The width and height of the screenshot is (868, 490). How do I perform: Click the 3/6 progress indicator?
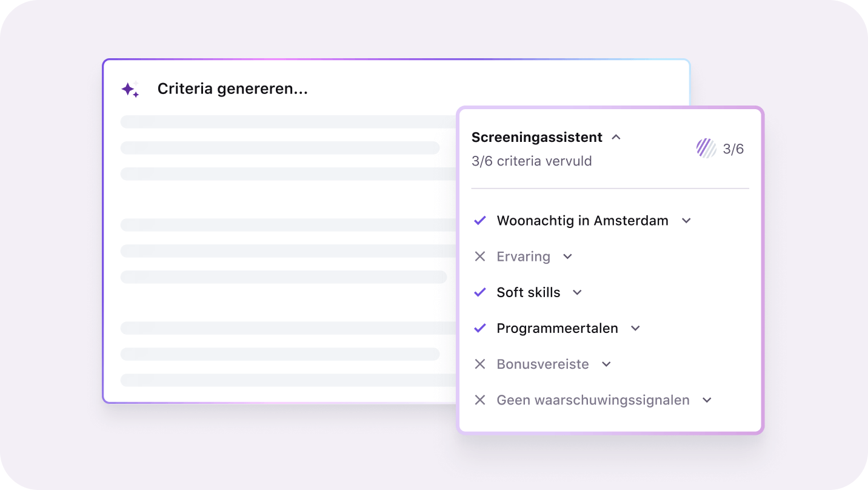point(733,147)
